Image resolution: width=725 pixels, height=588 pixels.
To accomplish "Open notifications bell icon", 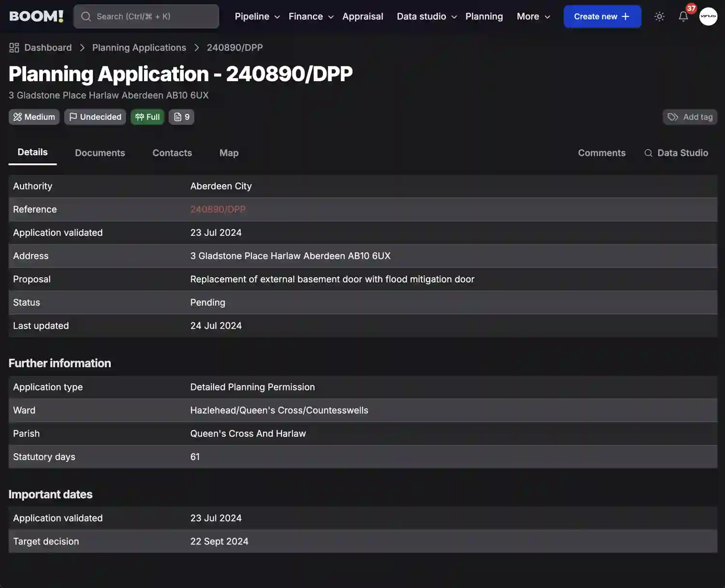I will click(683, 16).
